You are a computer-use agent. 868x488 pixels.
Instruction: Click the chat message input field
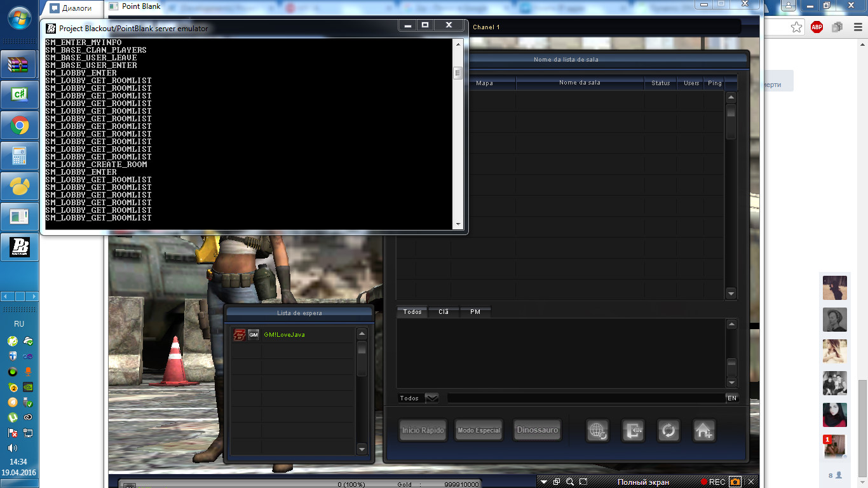[x=586, y=398]
